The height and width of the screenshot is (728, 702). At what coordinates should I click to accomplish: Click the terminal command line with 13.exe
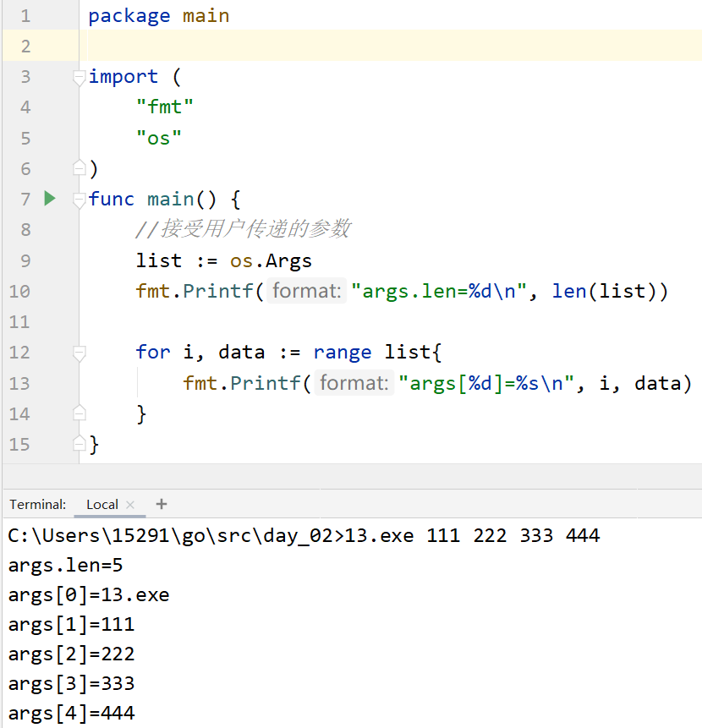[303, 536]
